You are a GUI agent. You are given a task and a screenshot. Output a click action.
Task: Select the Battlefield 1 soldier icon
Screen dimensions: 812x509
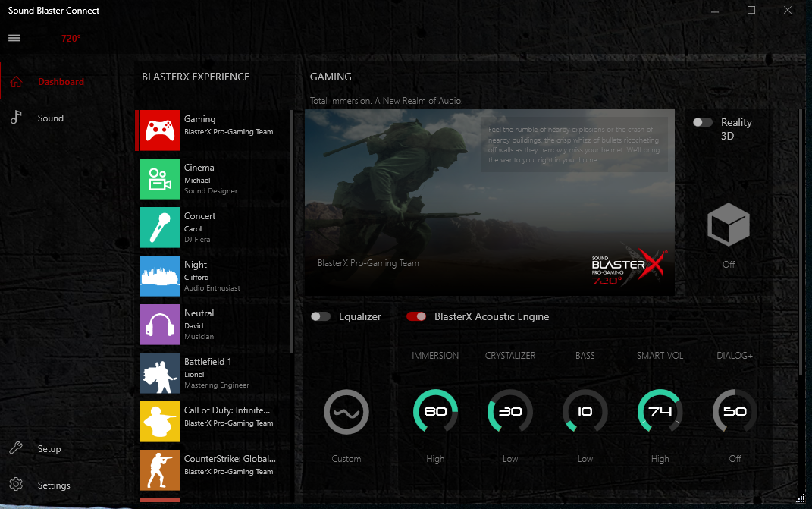pos(160,373)
